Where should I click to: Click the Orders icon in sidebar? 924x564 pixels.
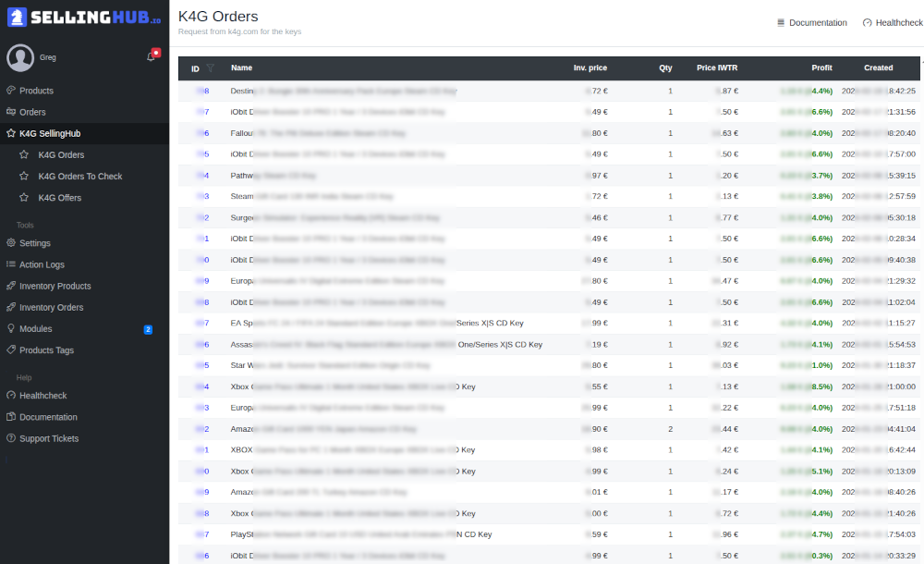coord(11,112)
